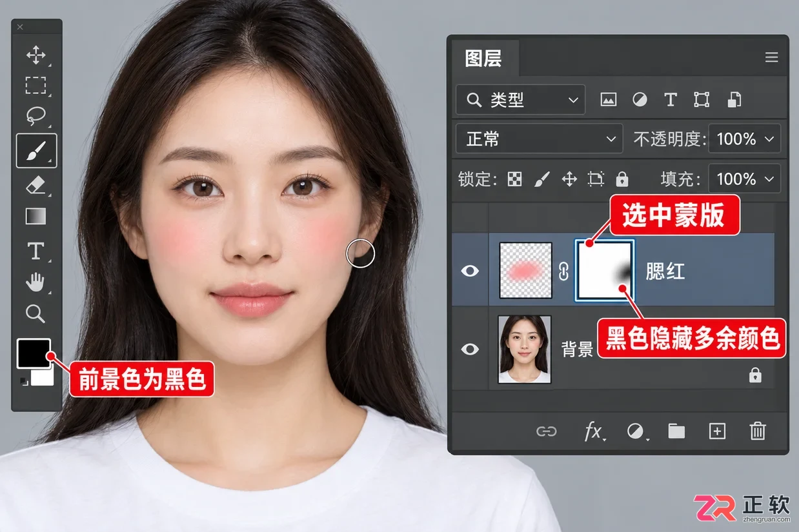Viewport: 799px width, 532px height.
Task: Hide the 背景 layer with eye icon
Action: pos(470,349)
